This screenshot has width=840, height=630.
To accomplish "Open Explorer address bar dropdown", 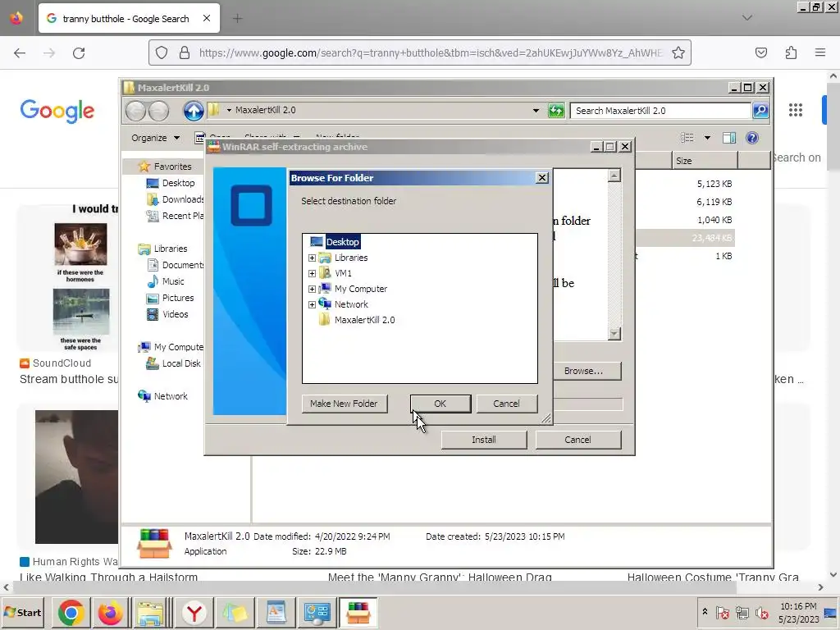I will pyautogui.click(x=536, y=111).
